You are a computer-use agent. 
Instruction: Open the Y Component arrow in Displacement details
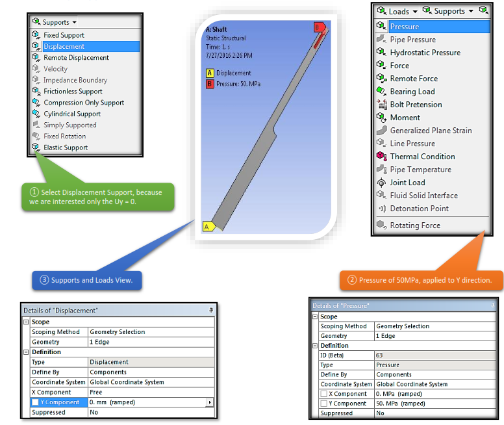point(209,402)
